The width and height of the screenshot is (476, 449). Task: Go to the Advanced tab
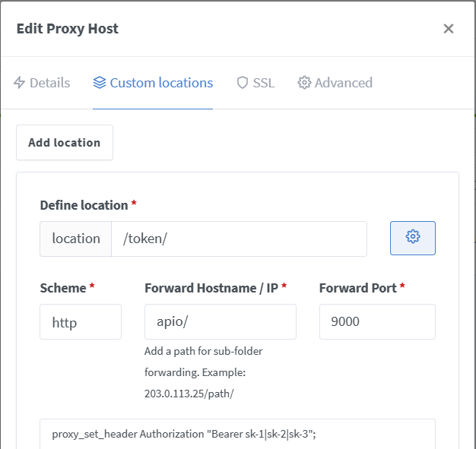pyautogui.click(x=343, y=83)
